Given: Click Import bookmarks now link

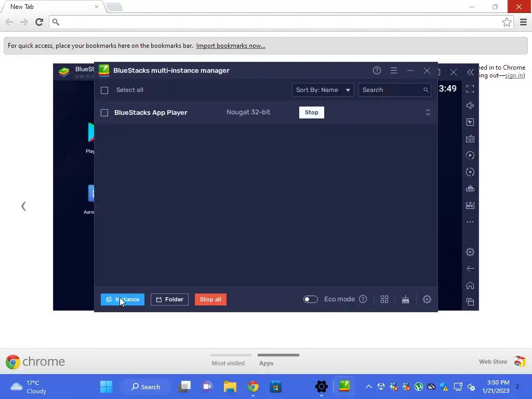Looking at the screenshot, I should tap(231, 46).
